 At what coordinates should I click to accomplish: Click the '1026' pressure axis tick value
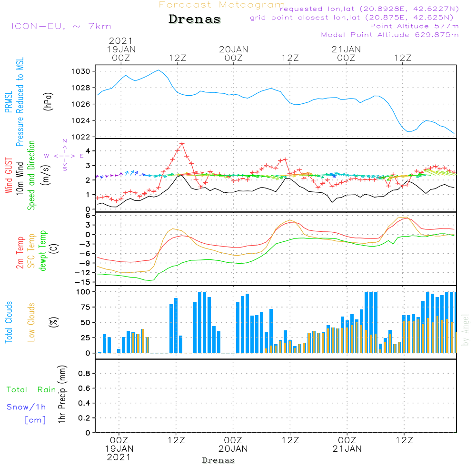80,104
